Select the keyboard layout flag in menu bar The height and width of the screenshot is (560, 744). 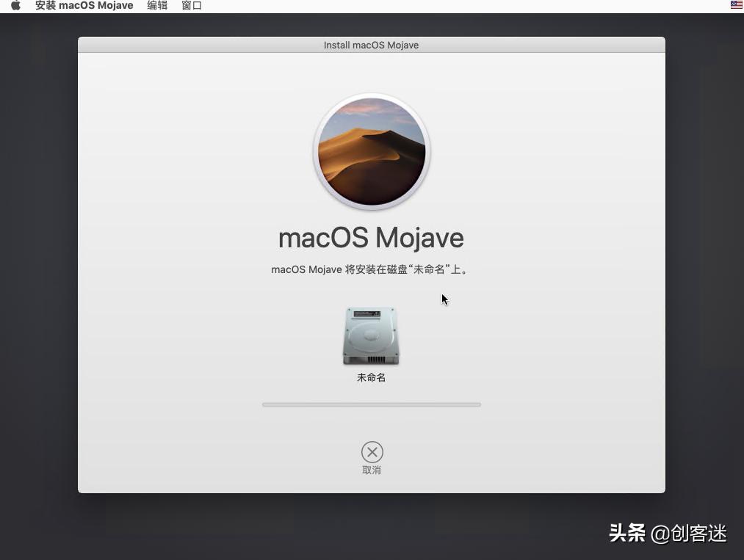(x=735, y=5)
